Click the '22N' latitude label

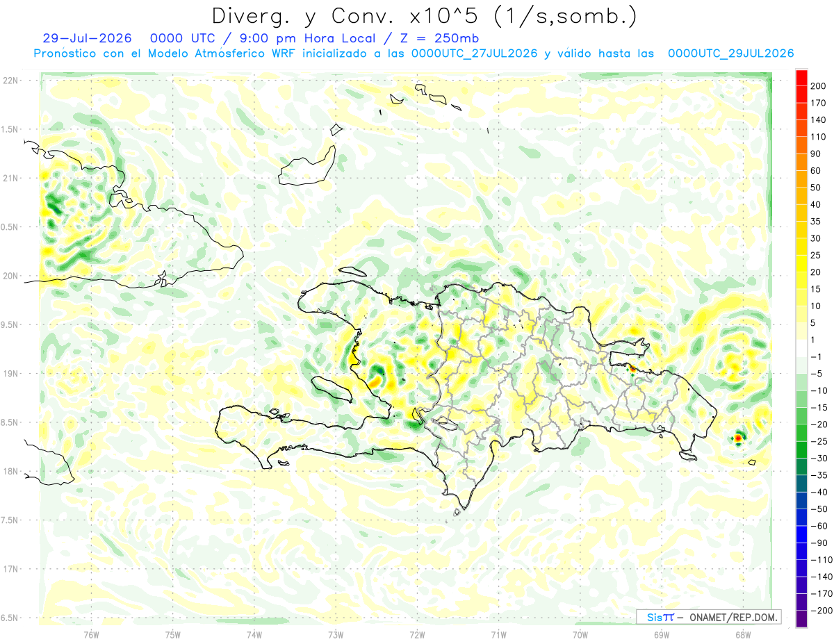10,80
